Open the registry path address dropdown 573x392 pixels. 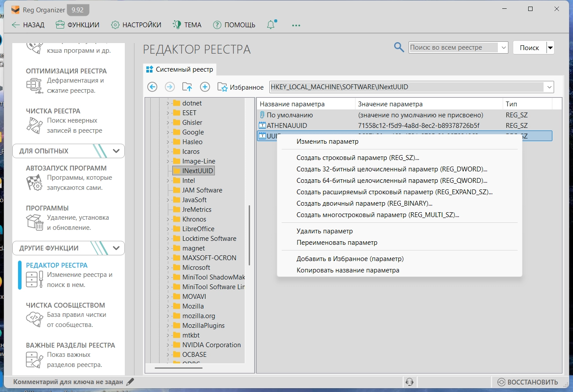pos(549,87)
